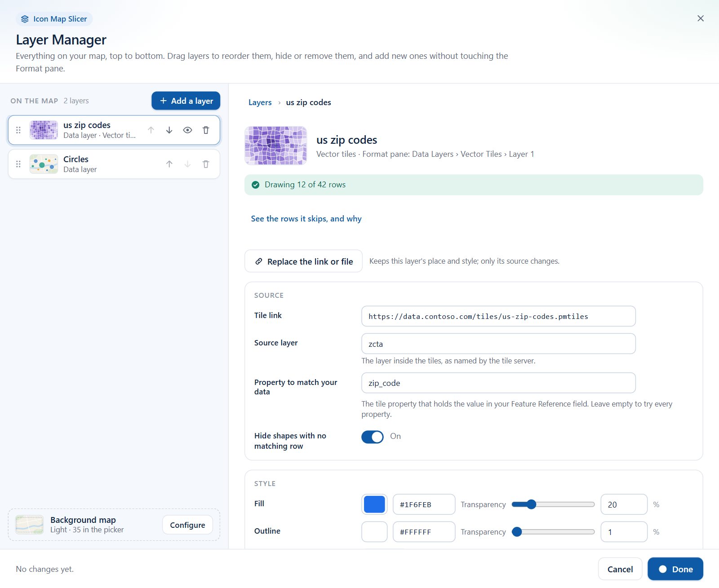Screen dimensions: 719x588
Task: Toggle Hide shapes with no matching row
Action: tap(373, 437)
